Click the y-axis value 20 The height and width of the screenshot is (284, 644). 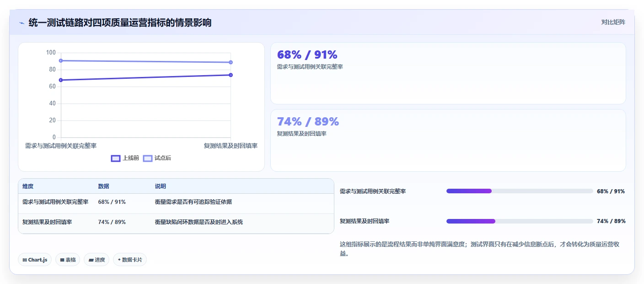point(52,120)
